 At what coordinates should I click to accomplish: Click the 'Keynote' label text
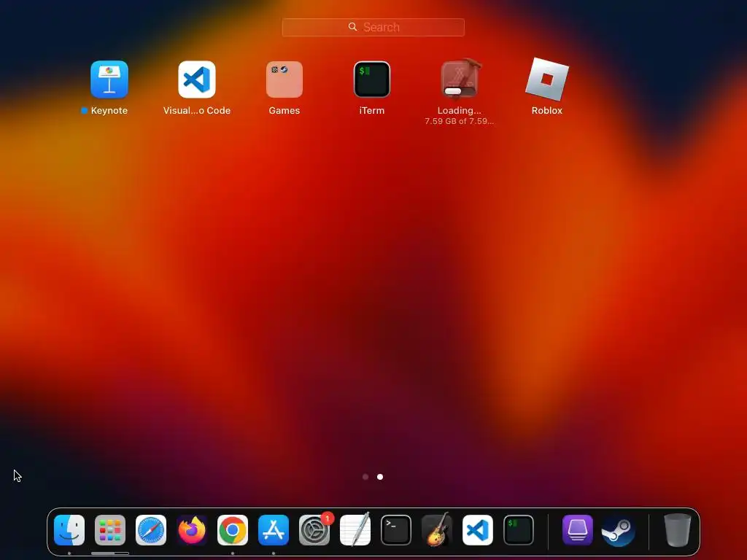109,111
